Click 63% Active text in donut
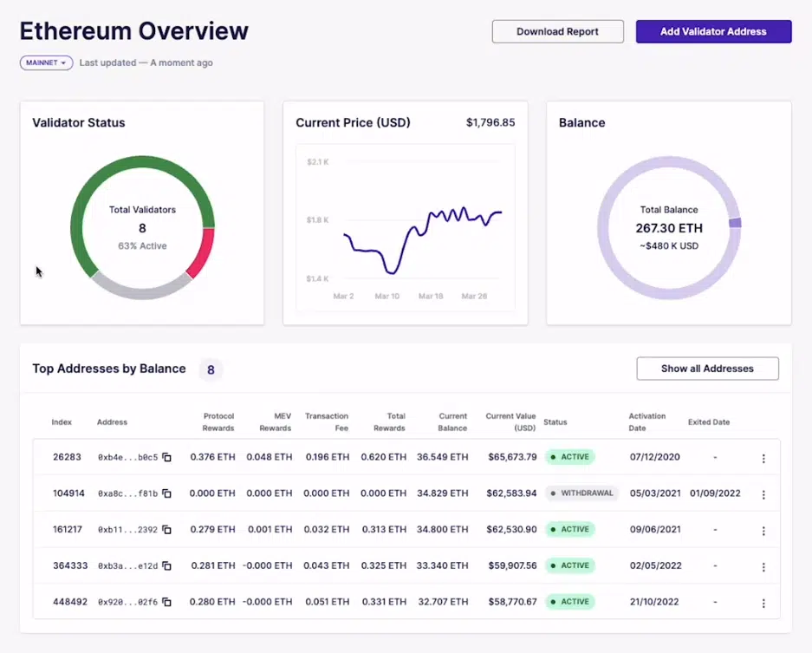The height and width of the screenshot is (653, 812). (142, 246)
